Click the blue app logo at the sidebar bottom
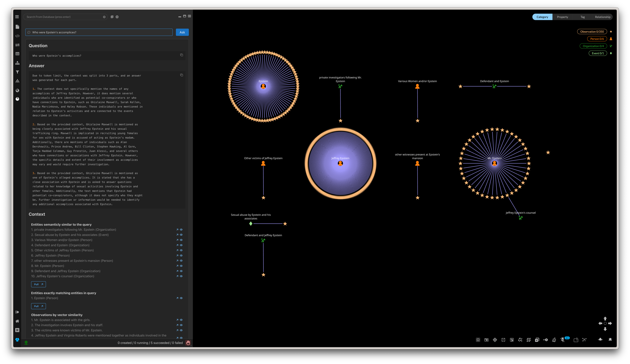This screenshot has width=630, height=364. tap(17, 340)
